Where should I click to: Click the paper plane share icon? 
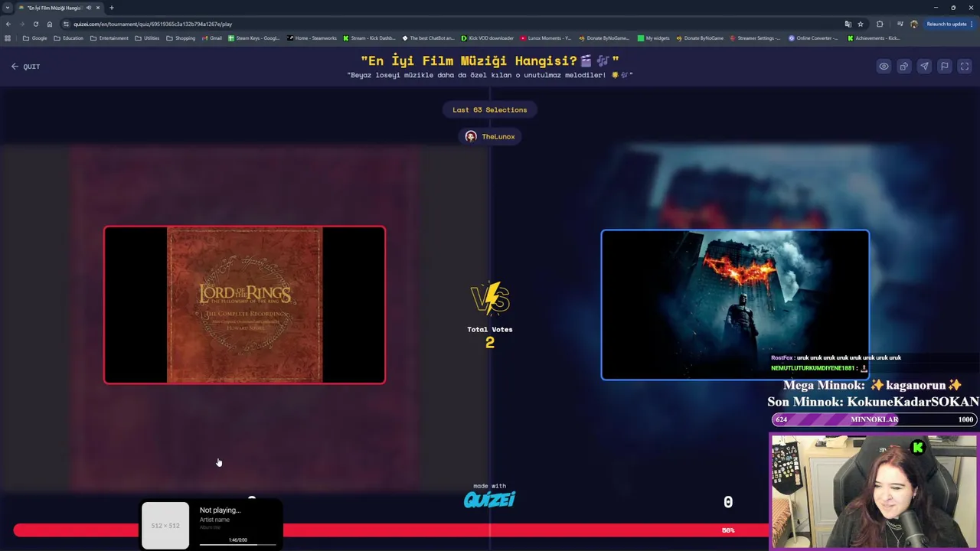[924, 67]
